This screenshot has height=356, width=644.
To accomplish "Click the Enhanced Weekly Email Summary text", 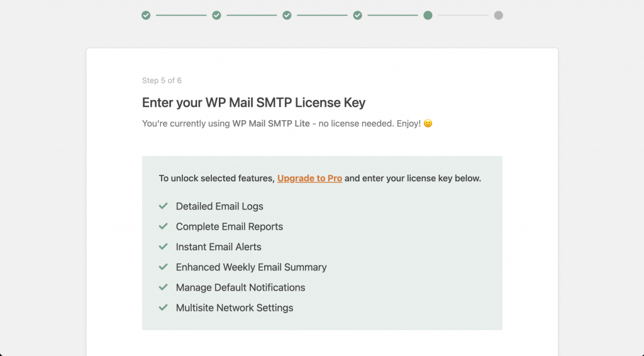I will (251, 267).
